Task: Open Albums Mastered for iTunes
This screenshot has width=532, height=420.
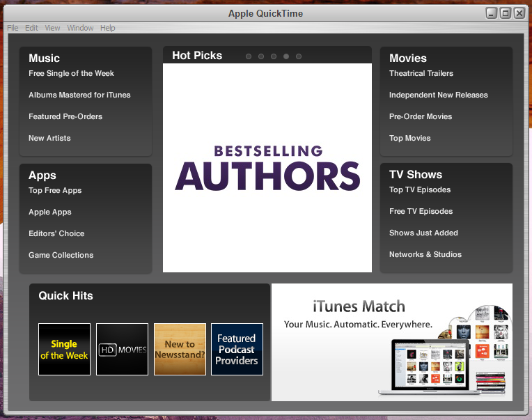Action: (x=79, y=95)
